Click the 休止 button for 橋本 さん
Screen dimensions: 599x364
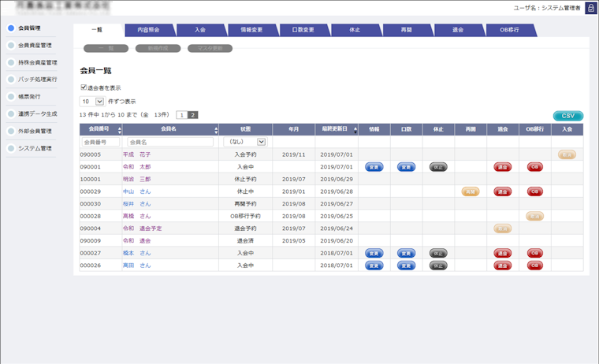[x=438, y=253]
